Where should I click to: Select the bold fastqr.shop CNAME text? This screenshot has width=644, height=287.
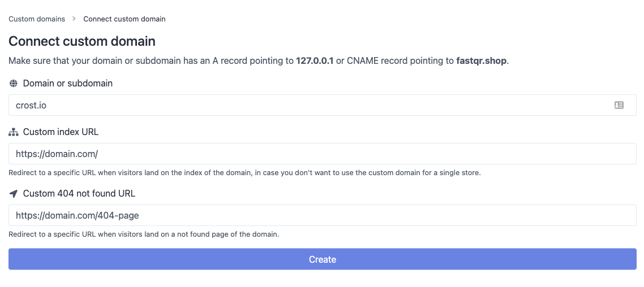click(x=482, y=62)
